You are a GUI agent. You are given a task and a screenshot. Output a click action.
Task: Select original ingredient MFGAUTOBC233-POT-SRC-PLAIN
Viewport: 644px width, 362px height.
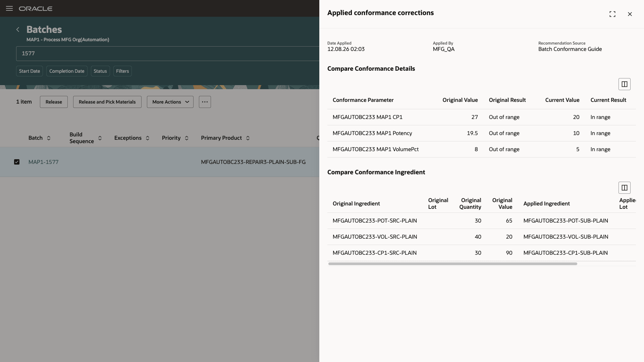coord(375,221)
